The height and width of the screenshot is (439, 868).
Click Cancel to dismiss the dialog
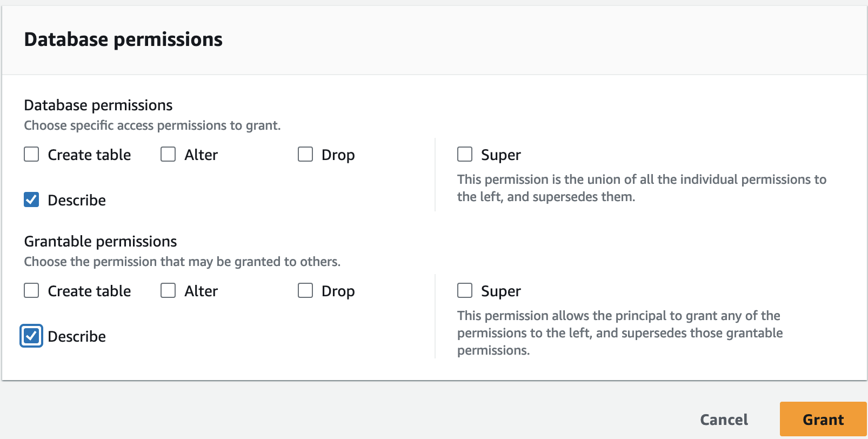pos(724,419)
